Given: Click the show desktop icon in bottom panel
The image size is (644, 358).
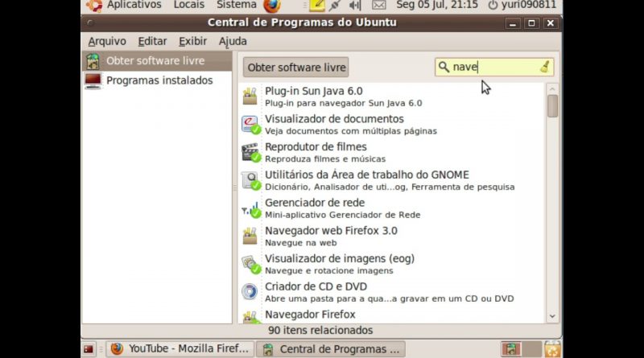Looking at the screenshot, I should tap(89, 349).
